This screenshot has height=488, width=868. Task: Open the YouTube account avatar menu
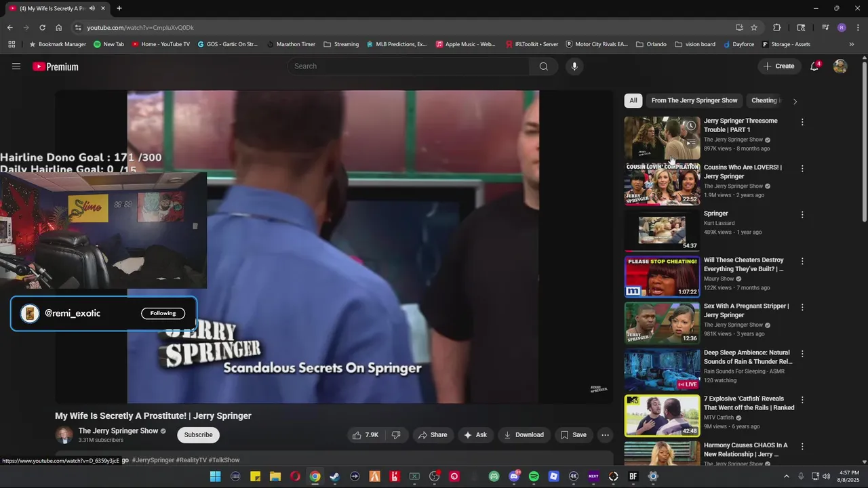(840, 66)
